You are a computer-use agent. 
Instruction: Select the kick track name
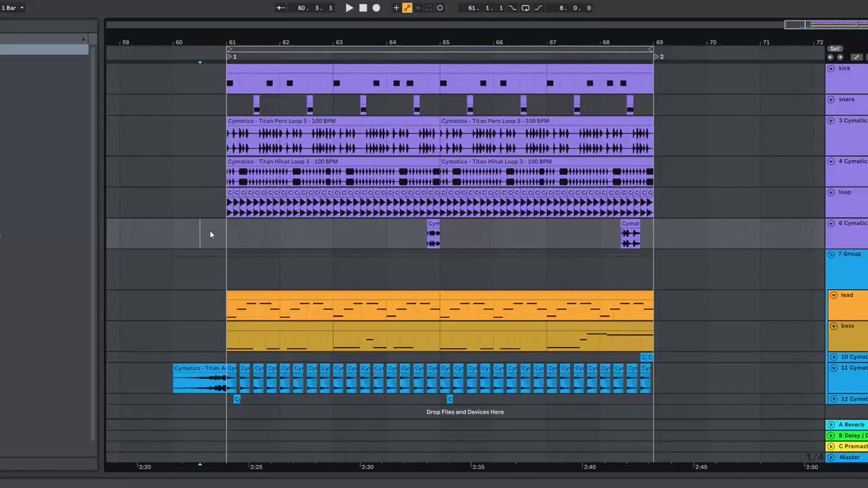click(845, 69)
